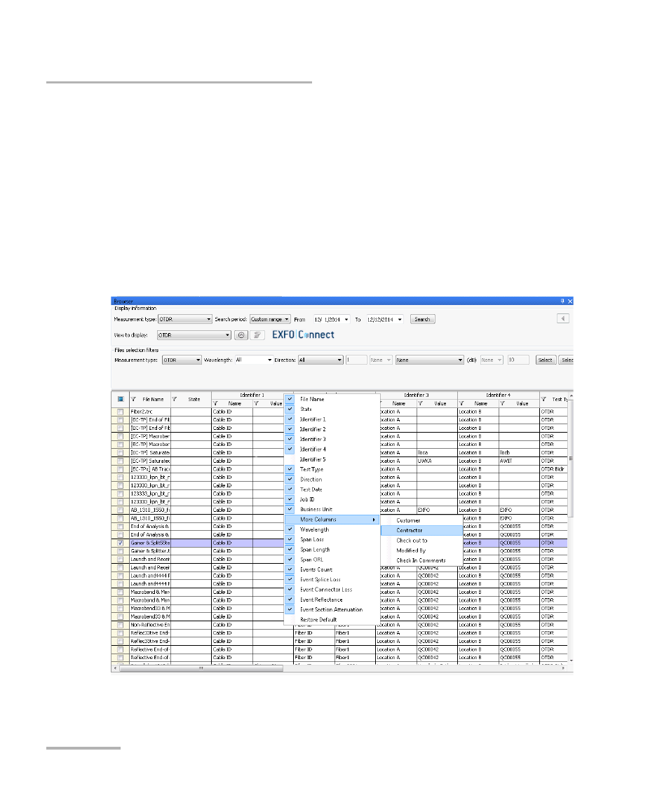Click the horizontal scrollbar thumb

[201, 668]
